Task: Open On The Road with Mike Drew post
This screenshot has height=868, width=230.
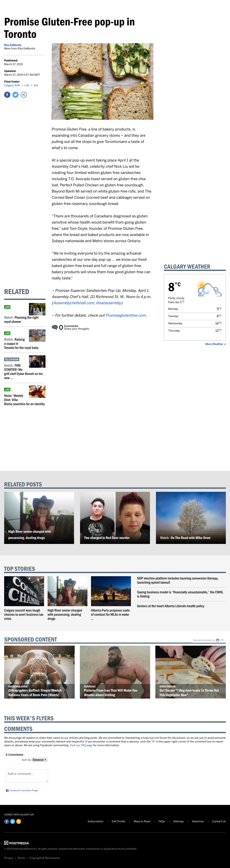Action: pyautogui.click(x=191, y=518)
